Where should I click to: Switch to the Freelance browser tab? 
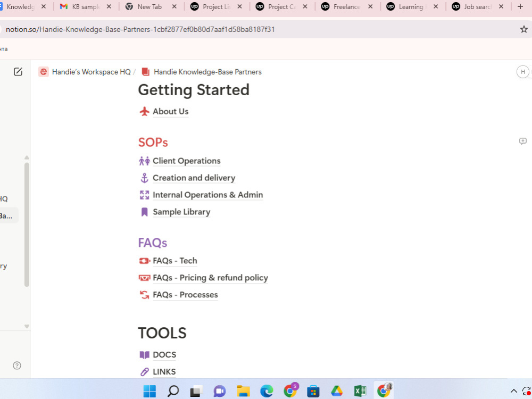pyautogui.click(x=346, y=7)
